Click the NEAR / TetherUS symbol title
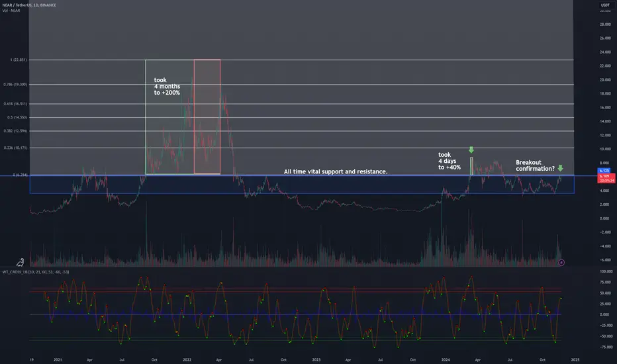 point(29,5)
